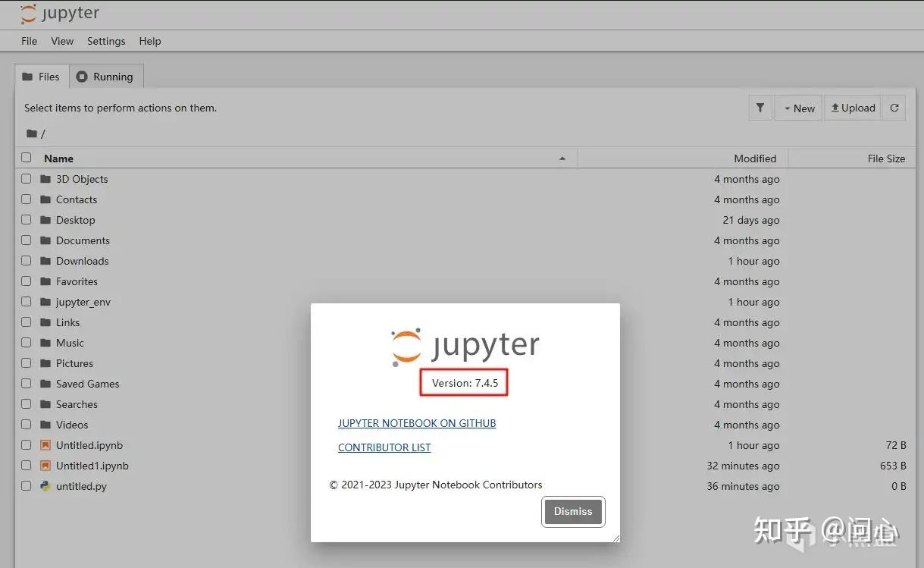Toggle the Name column sort arrow

point(562,158)
